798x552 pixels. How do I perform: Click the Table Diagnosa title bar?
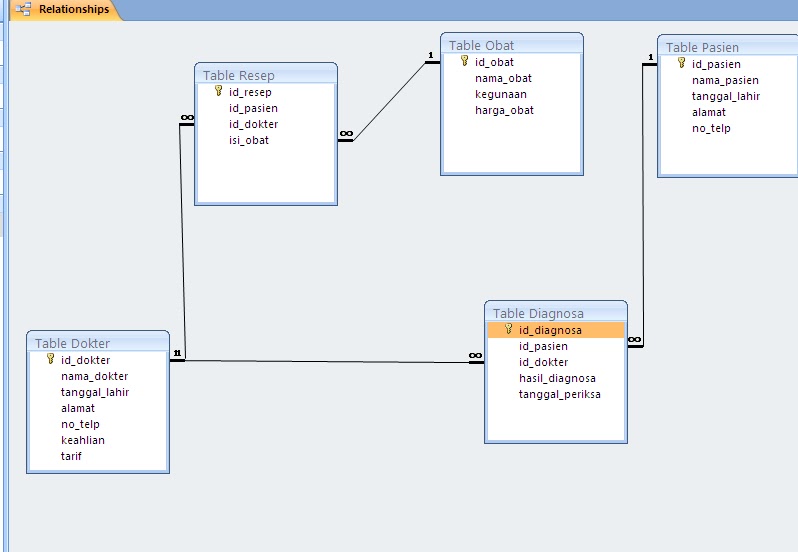click(556, 313)
